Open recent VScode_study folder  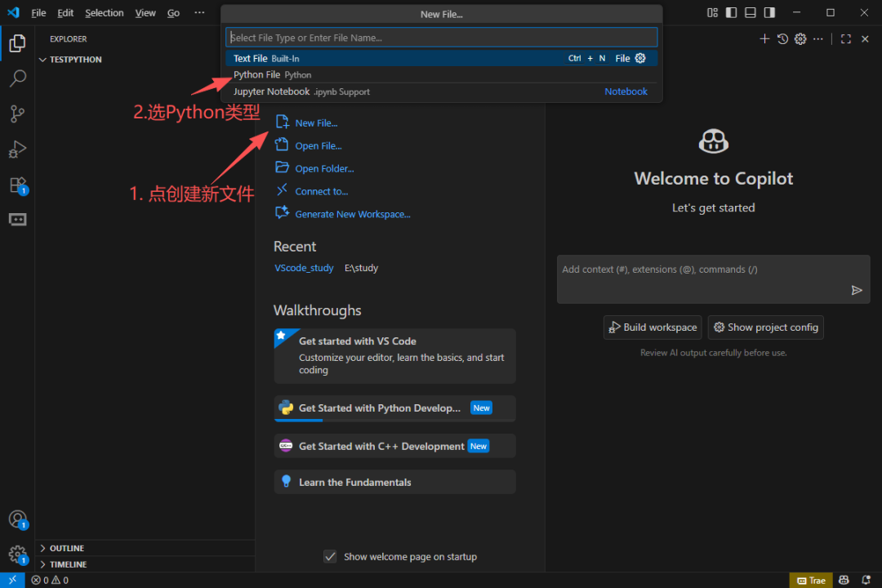tap(304, 268)
